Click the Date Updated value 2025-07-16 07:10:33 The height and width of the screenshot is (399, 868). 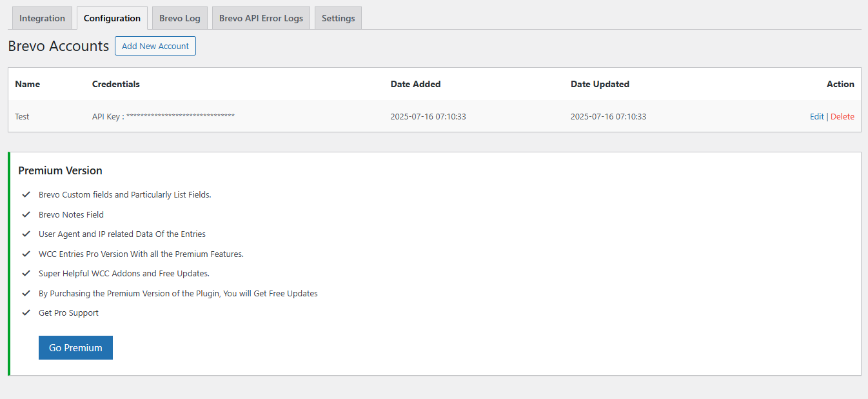coord(608,117)
